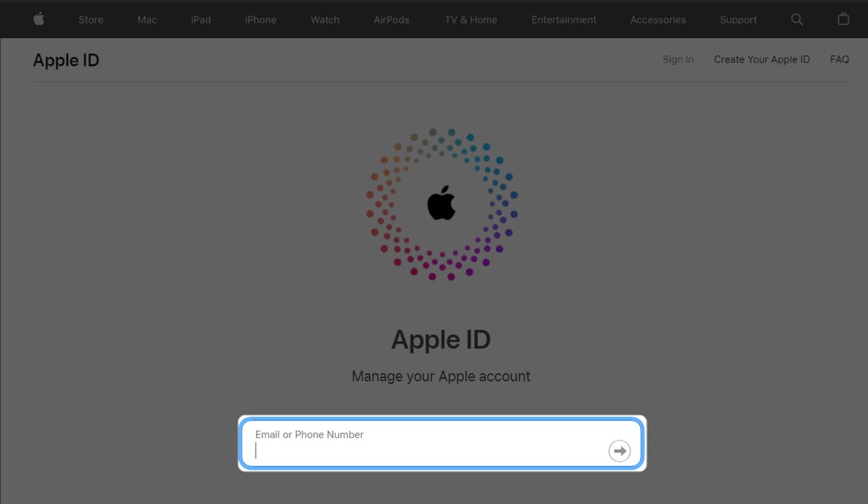Click the Apple logo in navigation bar
This screenshot has height=504, width=868.
pos(38,19)
